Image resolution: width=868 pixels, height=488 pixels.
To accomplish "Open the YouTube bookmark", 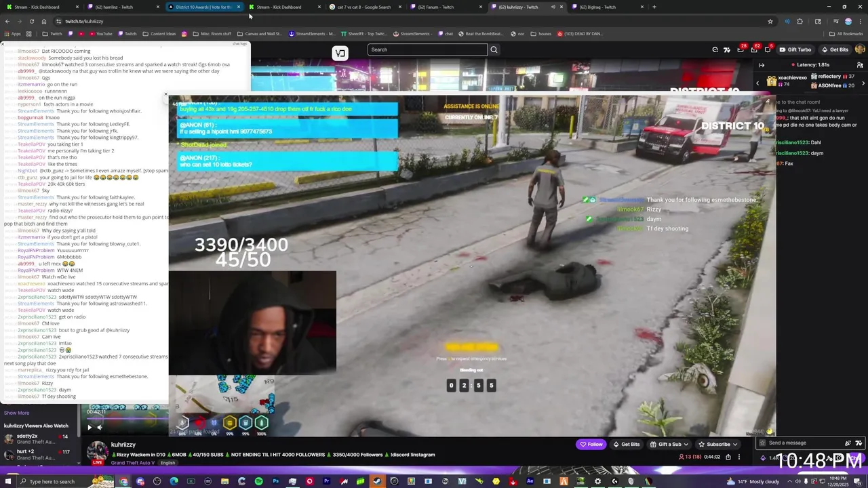I will (x=100, y=33).
